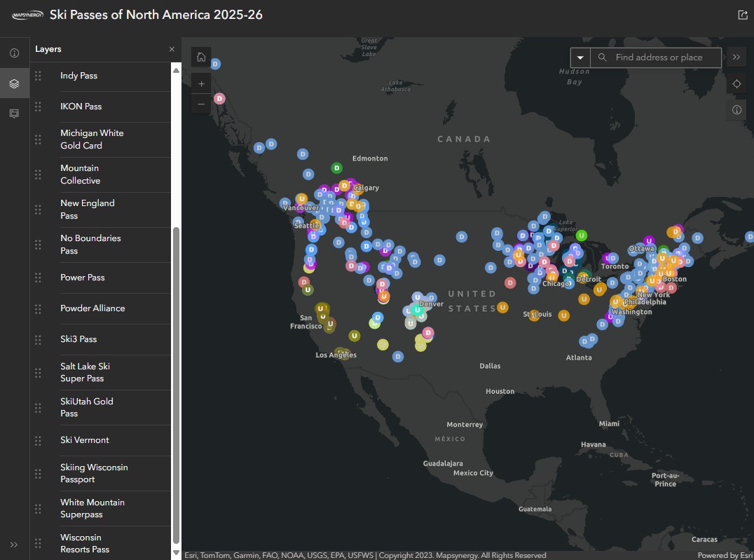The height and width of the screenshot is (560, 754).
Task: Select the Wisconsin Resorts Pass layer
Action: point(85,543)
